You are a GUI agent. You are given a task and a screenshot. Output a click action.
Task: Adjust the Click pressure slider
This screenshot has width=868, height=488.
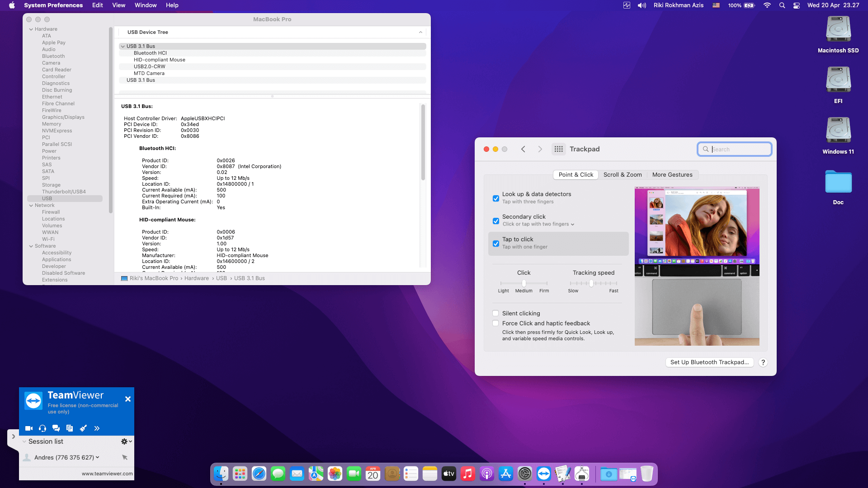(524, 283)
